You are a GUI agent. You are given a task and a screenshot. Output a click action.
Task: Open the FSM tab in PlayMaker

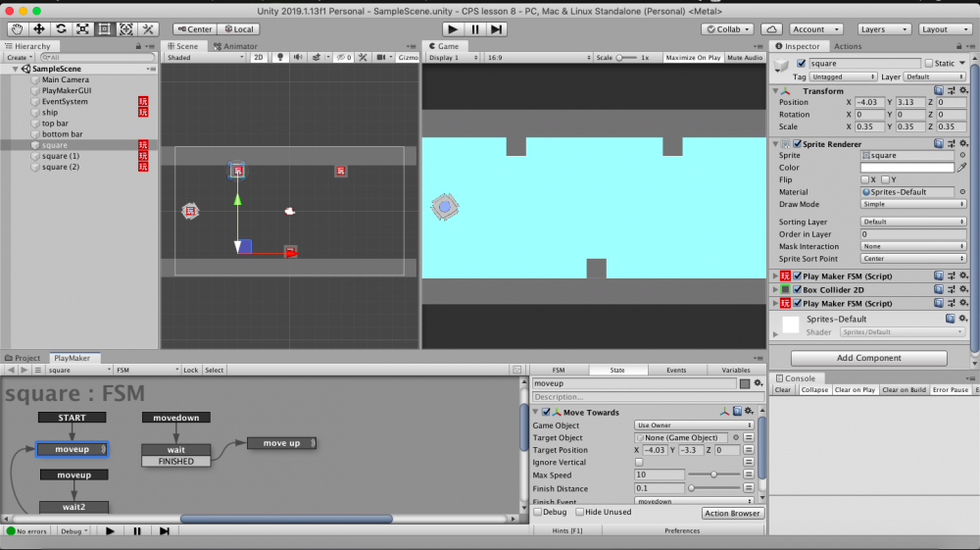coord(559,370)
